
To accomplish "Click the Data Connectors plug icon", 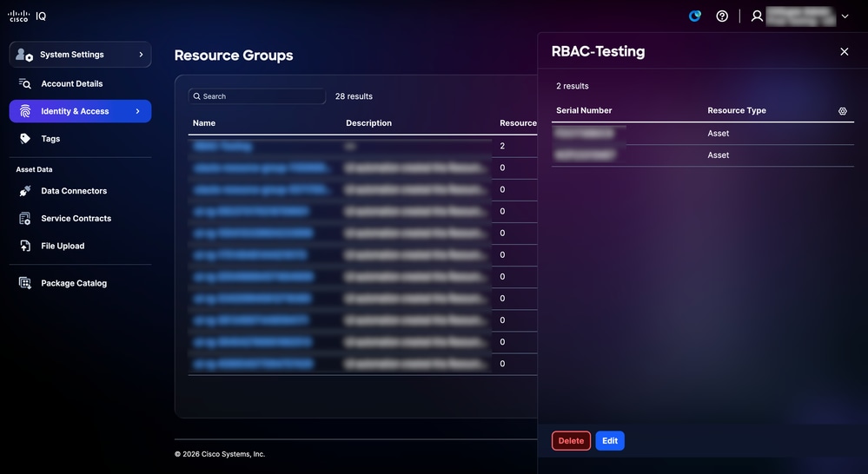I will 25,191.
